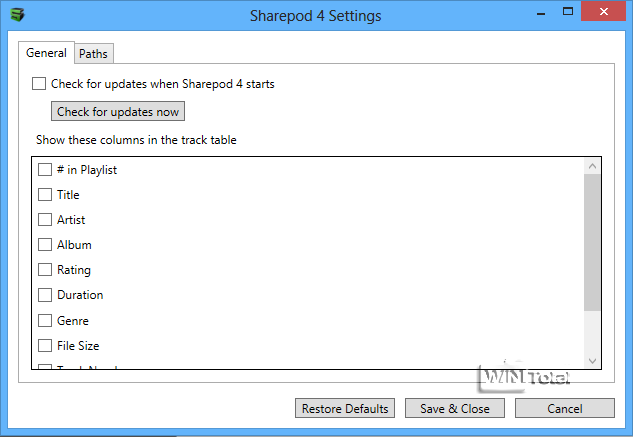Check the File Size column box
The height and width of the screenshot is (437, 633).
pyautogui.click(x=45, y=345)
